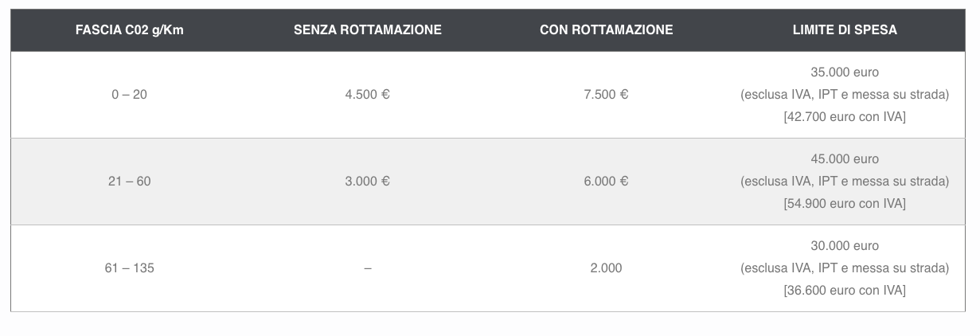Click the FASCIA C02 g/Km column header
The width and height of the screenshot is (980, 336).
pyautogui.click(x=129, y=30)
